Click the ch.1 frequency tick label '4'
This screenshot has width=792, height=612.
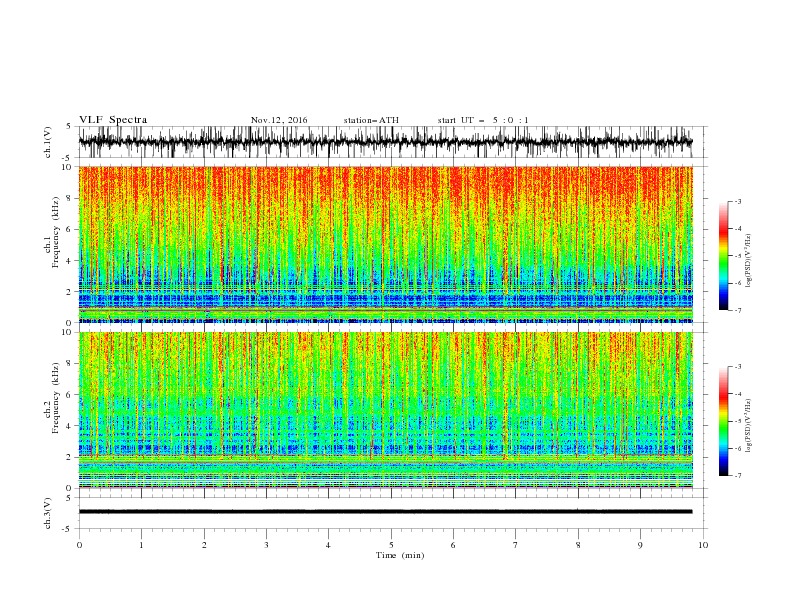point(69,261)
